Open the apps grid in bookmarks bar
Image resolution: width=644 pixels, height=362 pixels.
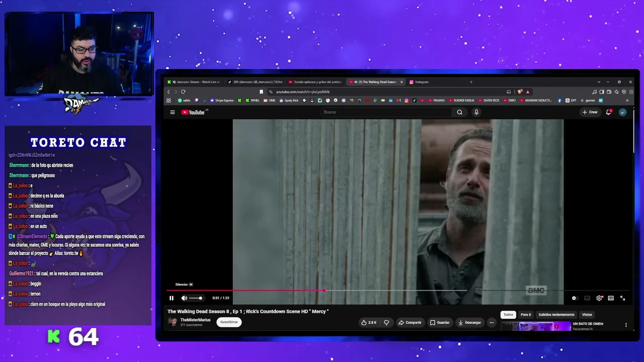tap(169, 101)
